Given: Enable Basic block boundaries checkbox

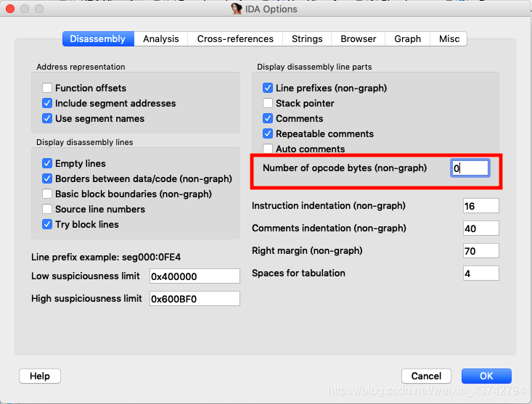Looking at the screenshot, I should tap(47, 194).
